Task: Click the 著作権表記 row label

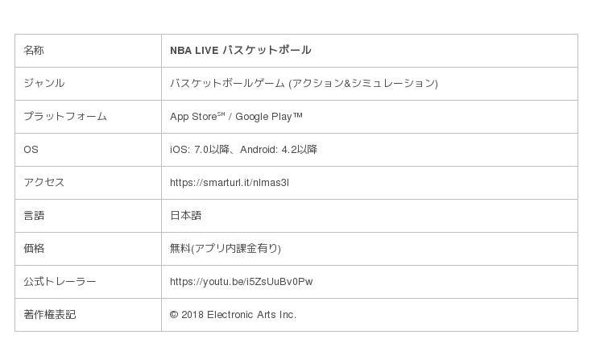Action: (49, 315)
